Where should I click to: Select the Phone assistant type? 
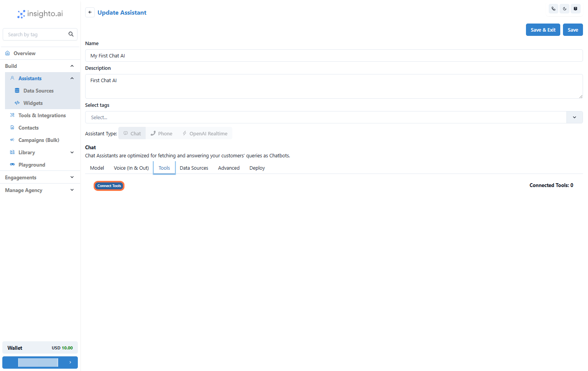(161, 133)
